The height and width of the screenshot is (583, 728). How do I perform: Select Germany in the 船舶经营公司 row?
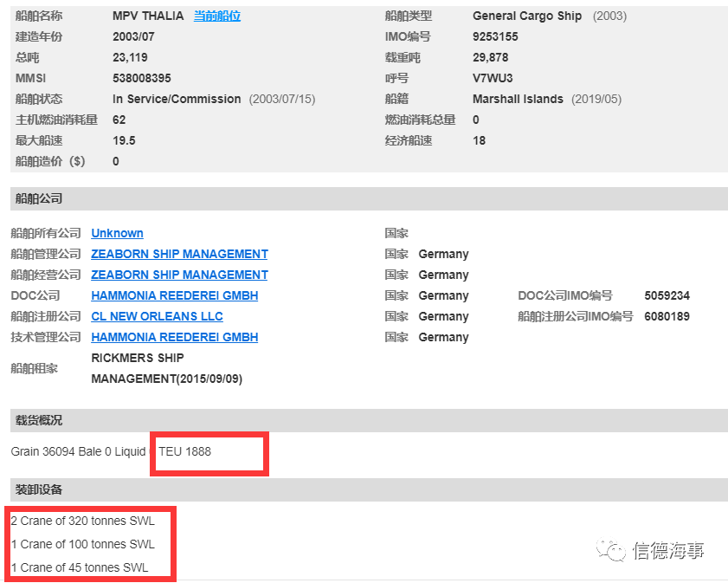click(x=443, y=275)
